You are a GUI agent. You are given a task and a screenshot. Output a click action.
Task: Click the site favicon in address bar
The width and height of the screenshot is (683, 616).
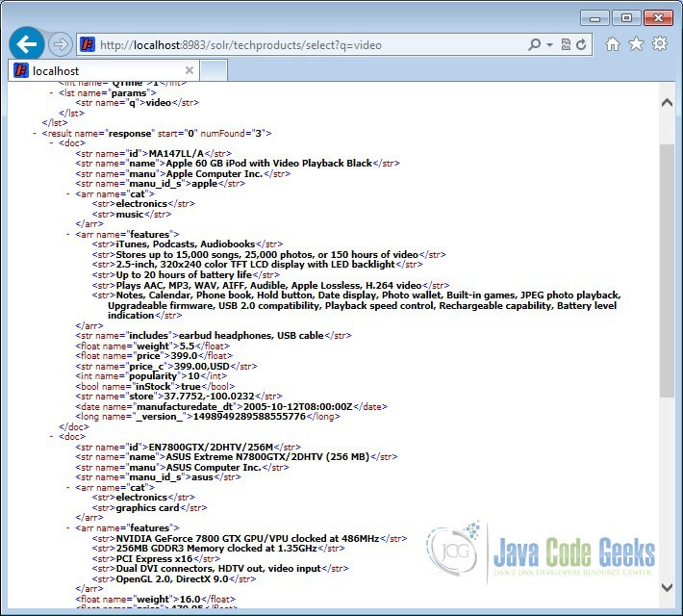coord(88,44)
